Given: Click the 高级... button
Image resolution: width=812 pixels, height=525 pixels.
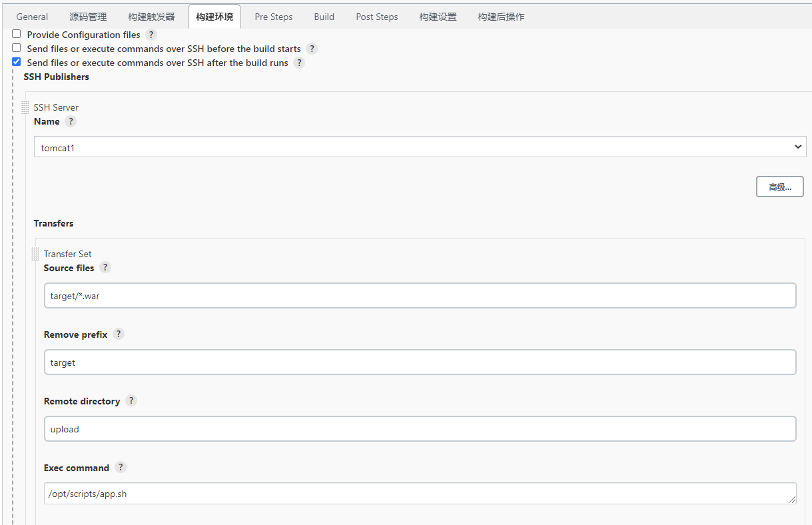Looking at the screenshot, I should tap(779, 187).
